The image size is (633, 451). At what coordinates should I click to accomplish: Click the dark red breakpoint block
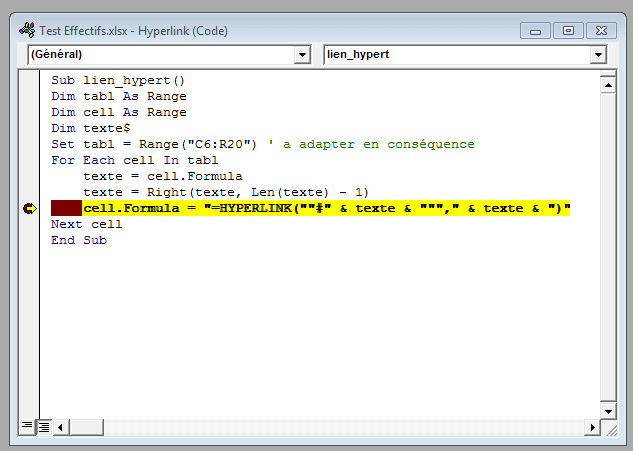pyautogui.click(x=66, y=208)
